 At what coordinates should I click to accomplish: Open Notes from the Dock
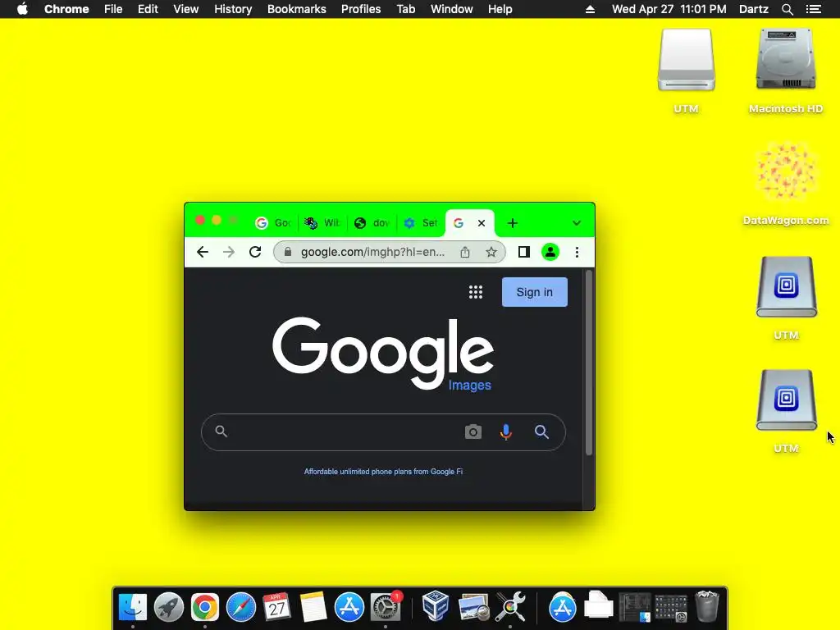(313, 608)
